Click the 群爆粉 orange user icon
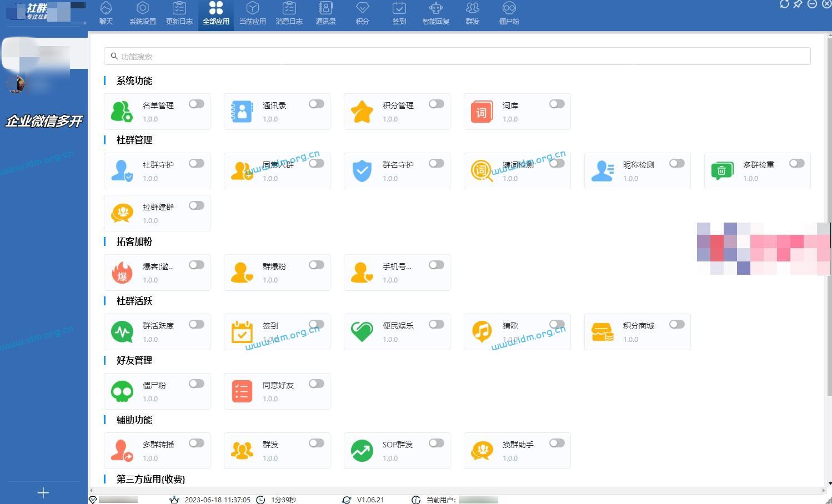The width and height of the screenshot is (832, 504). click(x=242, y=273)
